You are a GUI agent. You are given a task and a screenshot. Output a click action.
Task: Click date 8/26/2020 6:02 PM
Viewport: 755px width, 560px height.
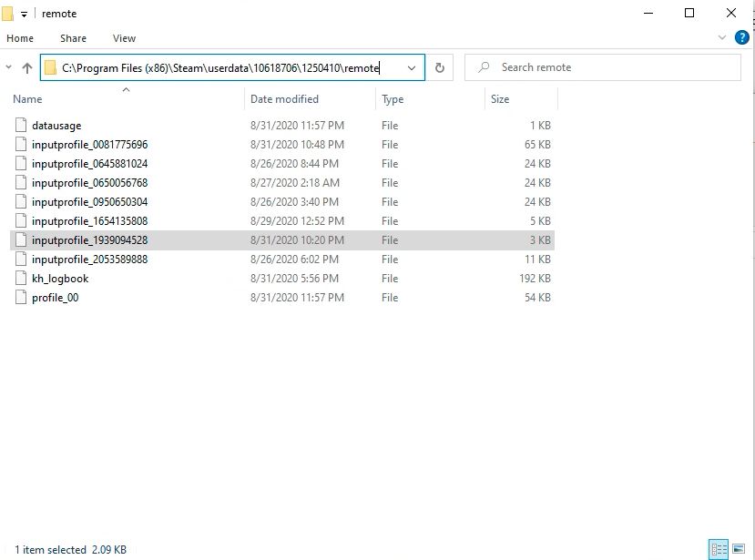click(x=294, y=260)
